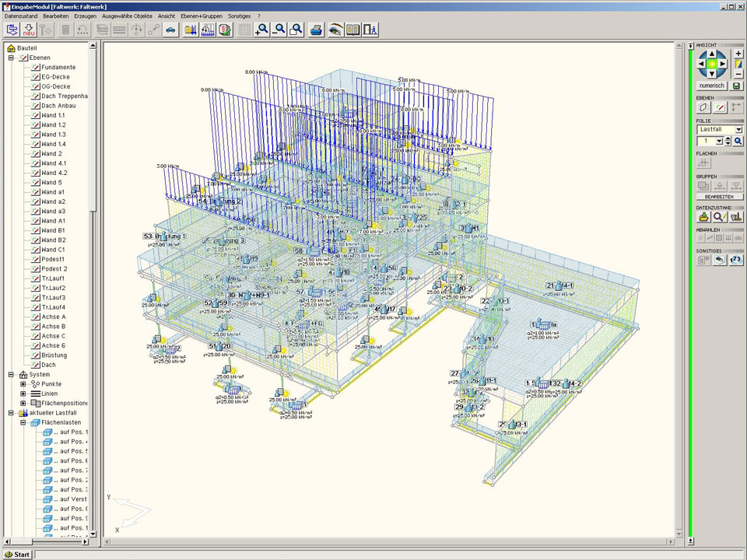Click the Bearbeiten button under Gruppen
The width and height of the screenshot is (747, 560).
719,197
